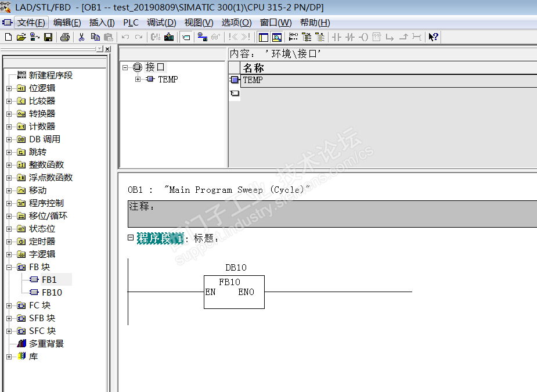Click the 注释 comment field
537x392 pixels.
click(x=332, y=214)
